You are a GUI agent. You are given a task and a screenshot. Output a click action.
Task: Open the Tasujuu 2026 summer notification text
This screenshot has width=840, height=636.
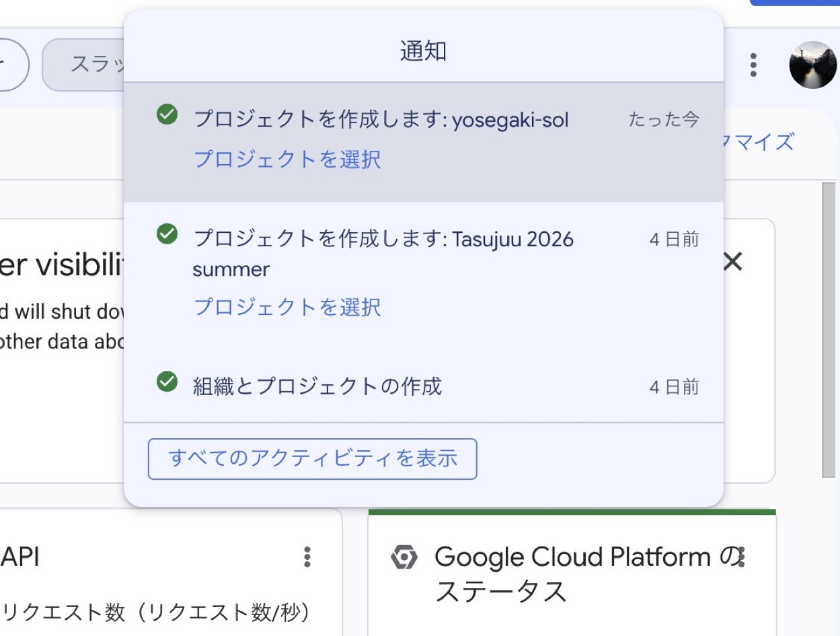[383, 254]
